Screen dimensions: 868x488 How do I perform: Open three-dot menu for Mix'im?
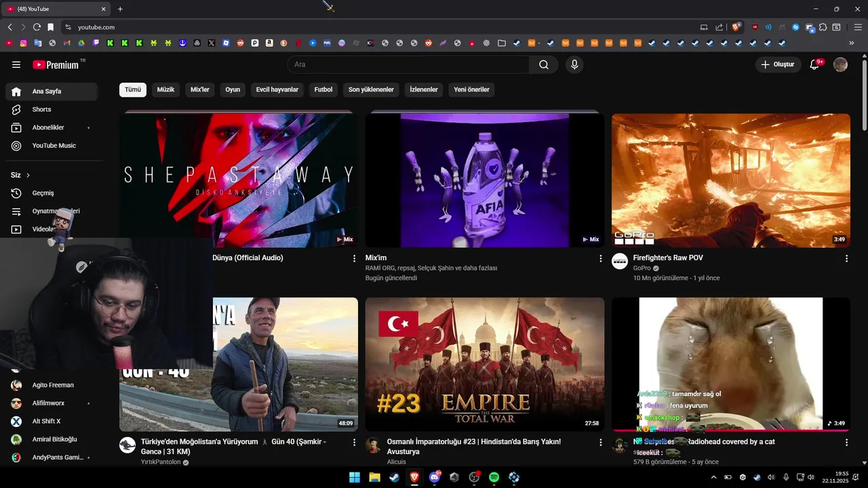click(x=600, y=258)
